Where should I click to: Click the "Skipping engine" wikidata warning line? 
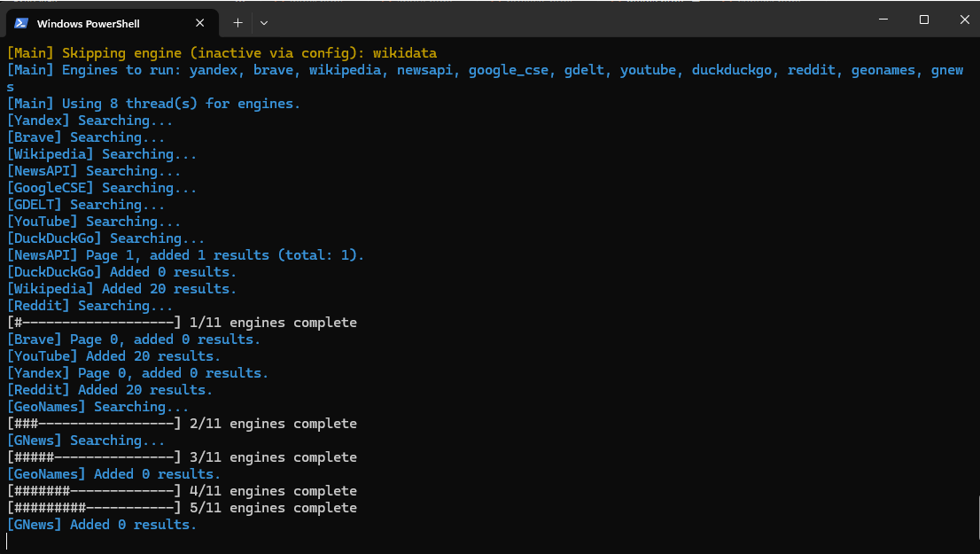click(x=222, y=53)
